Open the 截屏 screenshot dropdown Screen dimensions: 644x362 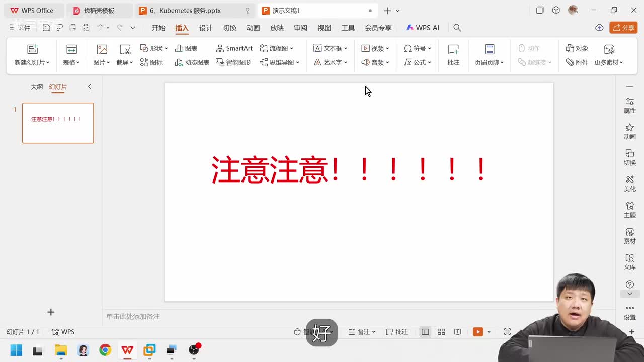[x=125, y=62]
